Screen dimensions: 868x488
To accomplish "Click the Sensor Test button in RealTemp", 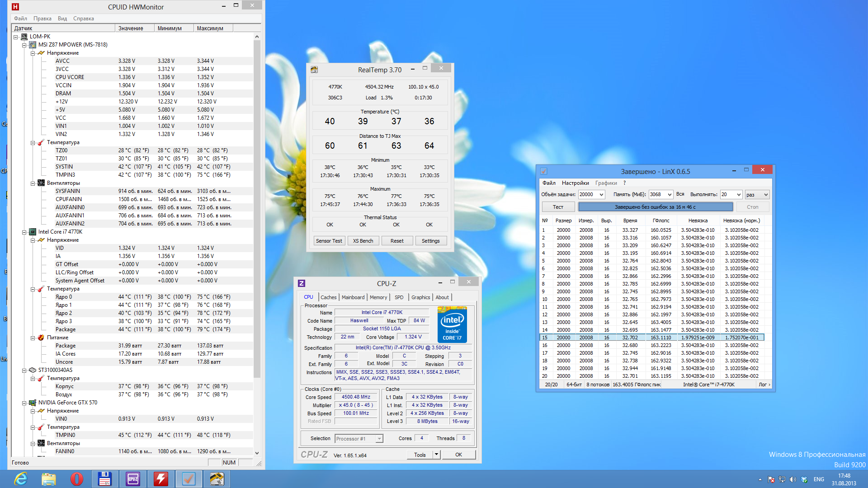I will point(329,241).
